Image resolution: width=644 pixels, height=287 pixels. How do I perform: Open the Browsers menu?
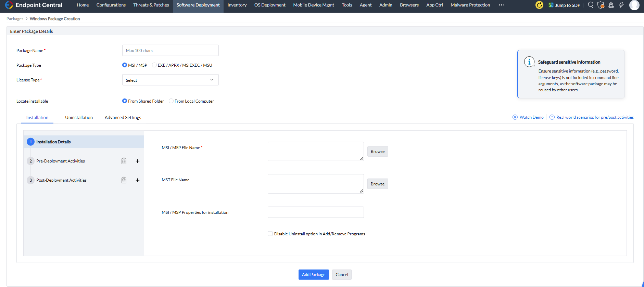click(x=409, y=5)
